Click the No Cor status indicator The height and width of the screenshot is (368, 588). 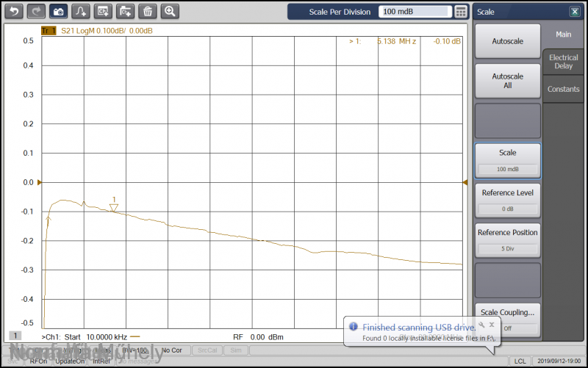pos(172,350)
